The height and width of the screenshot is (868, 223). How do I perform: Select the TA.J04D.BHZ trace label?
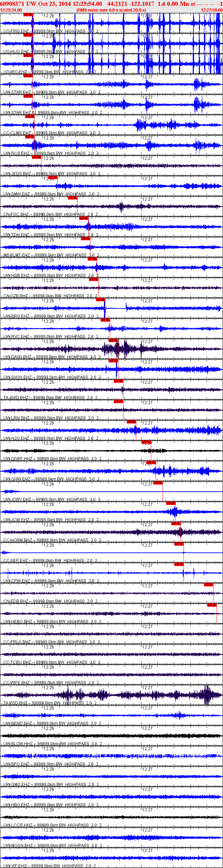tap(51, 398)
